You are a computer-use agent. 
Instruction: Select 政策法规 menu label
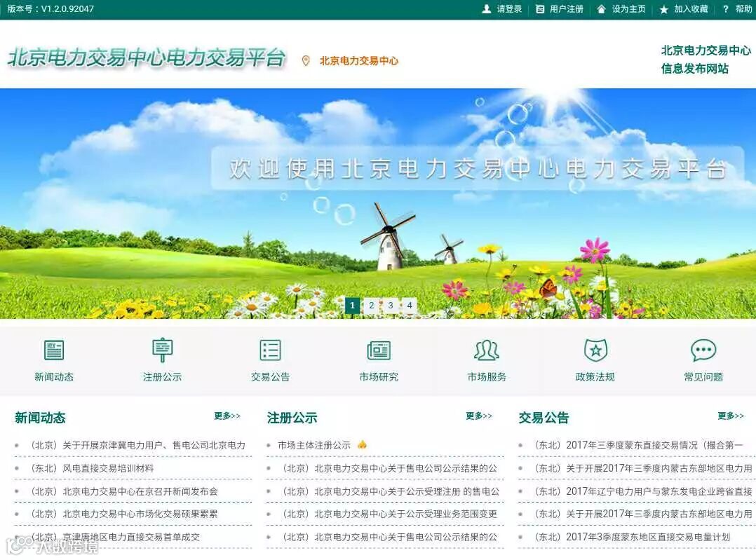coord(595,377)
